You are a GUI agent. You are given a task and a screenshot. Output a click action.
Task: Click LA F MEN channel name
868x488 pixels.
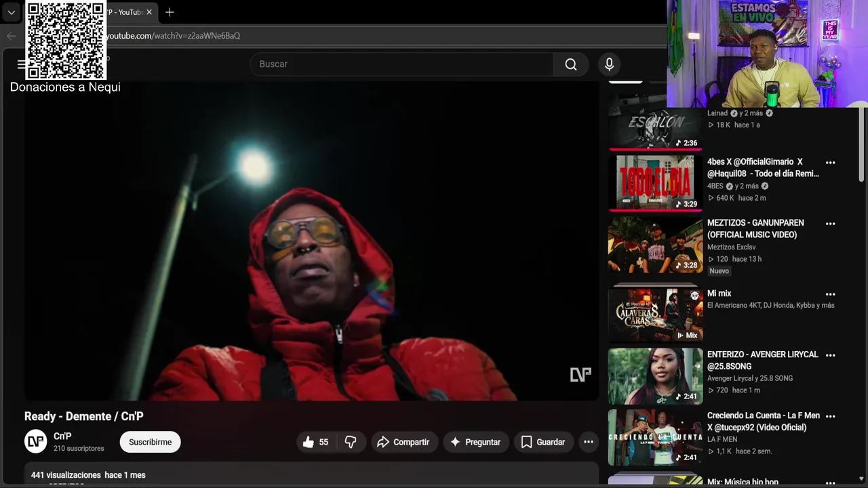(722, 439)
